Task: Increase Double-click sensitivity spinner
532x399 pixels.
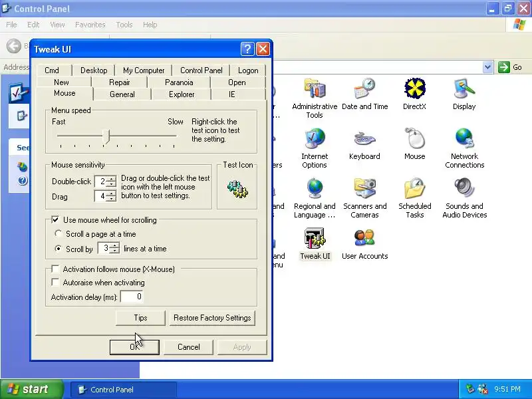Action: [110, 179]
